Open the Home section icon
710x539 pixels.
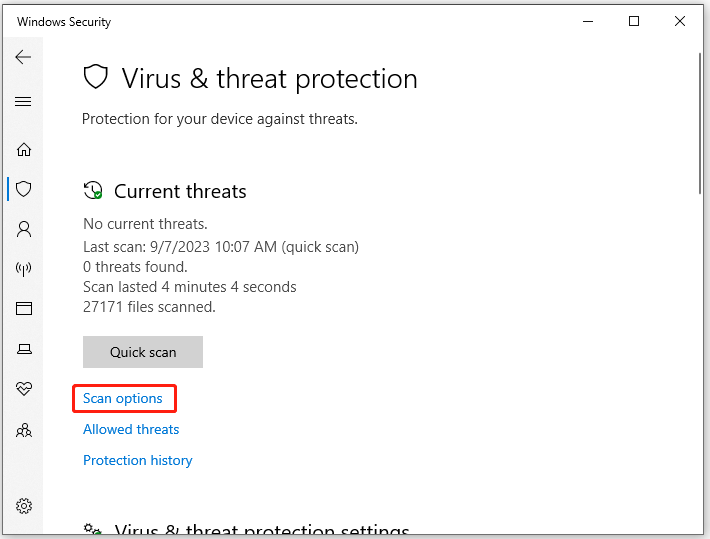coord(23,149)
